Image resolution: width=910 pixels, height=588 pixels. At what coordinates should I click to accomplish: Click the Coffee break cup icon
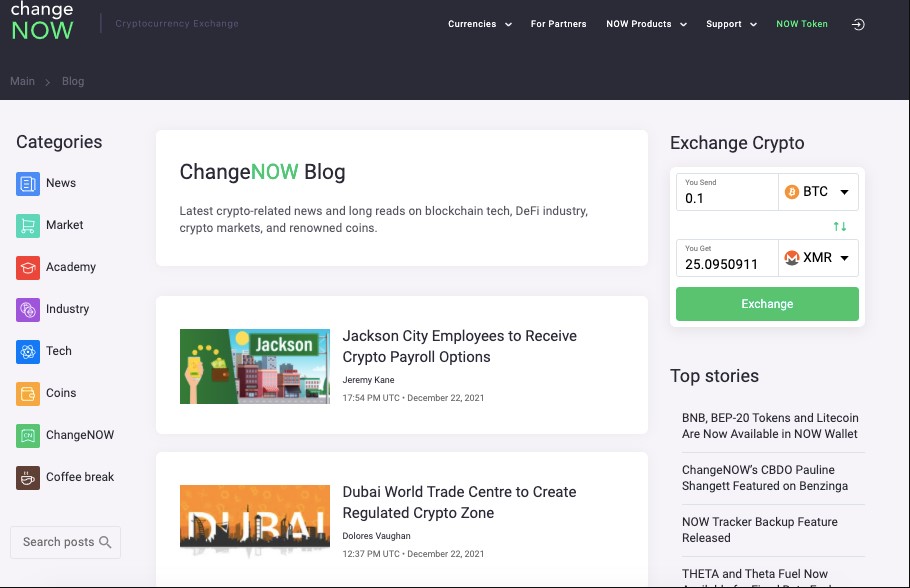coord(28,477)
